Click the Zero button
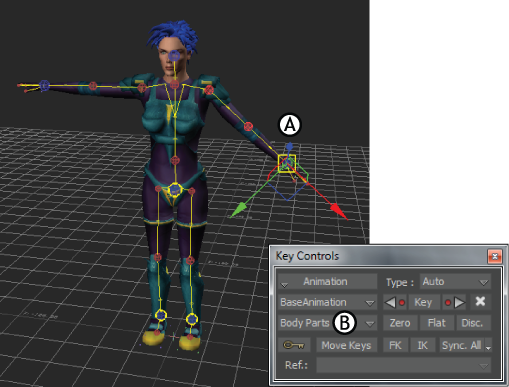509x387 pixels. click(x=400, y=323)
